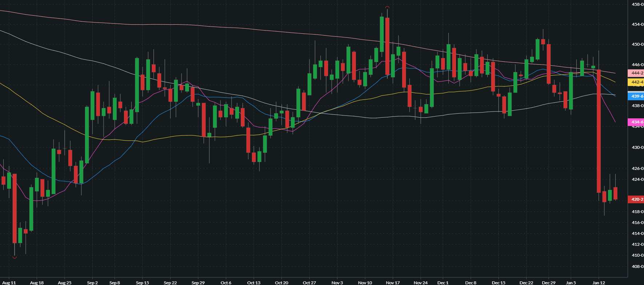Screen dimensions: 644x285
Task: Select the Dec 29 date label
Action: [x=548, y=282]
